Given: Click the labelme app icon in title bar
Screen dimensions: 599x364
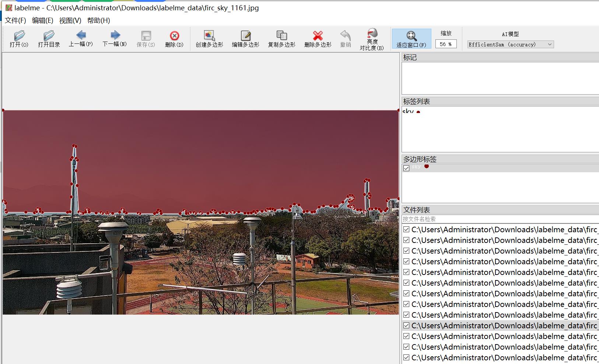Looking at the screenshot, I should click(9, 8).
